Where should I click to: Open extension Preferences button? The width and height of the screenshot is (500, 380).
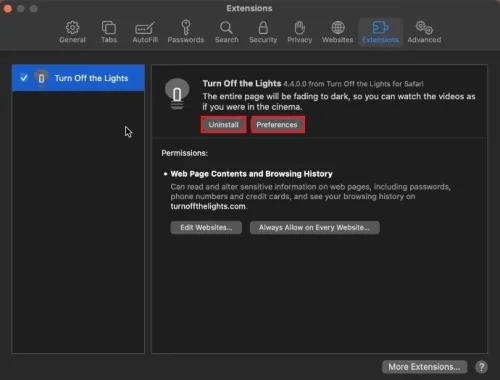277,125
